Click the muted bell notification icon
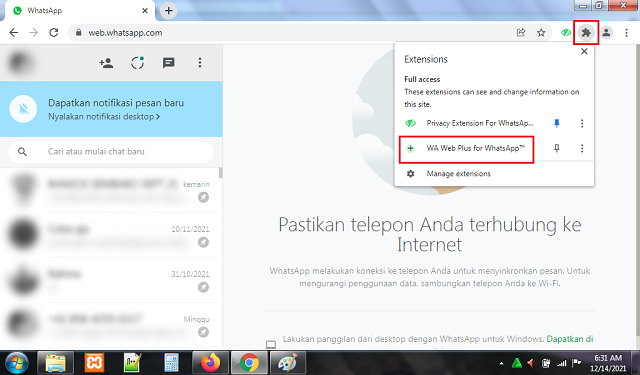 [23, 109]
